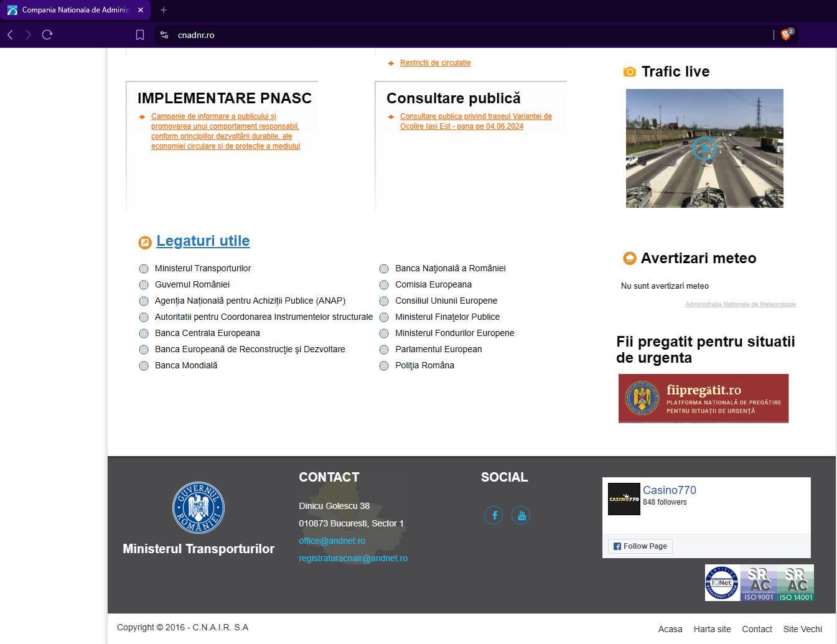
Task: Click the office@andnet.ro email link
Action: pos(332,541)
